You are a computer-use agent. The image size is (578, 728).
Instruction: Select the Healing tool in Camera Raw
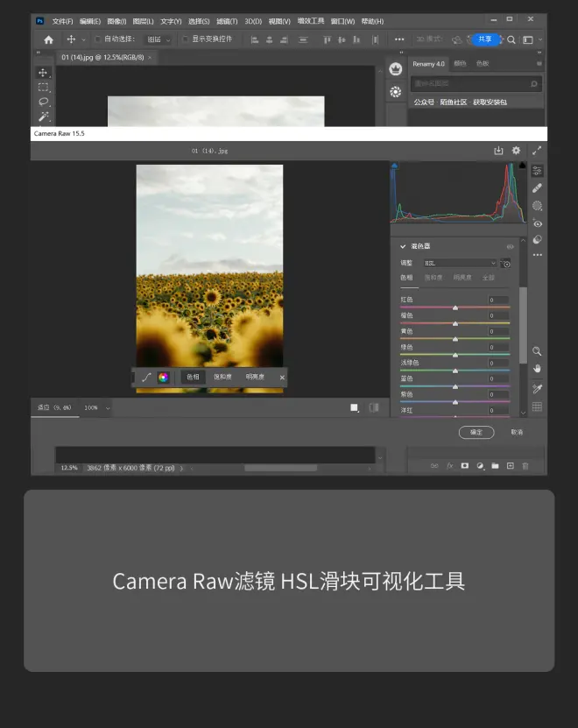tap(537, 187)
